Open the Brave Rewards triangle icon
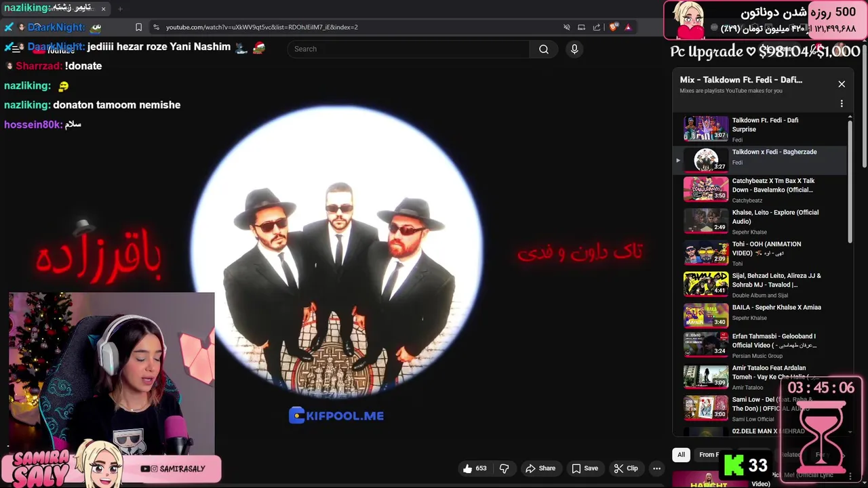 pos(628,27)
